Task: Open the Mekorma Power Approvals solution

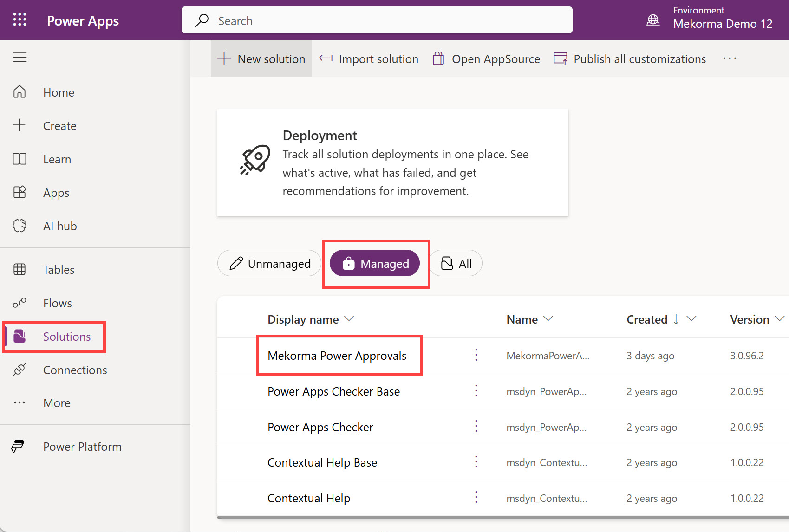Action: coord(337,356)
